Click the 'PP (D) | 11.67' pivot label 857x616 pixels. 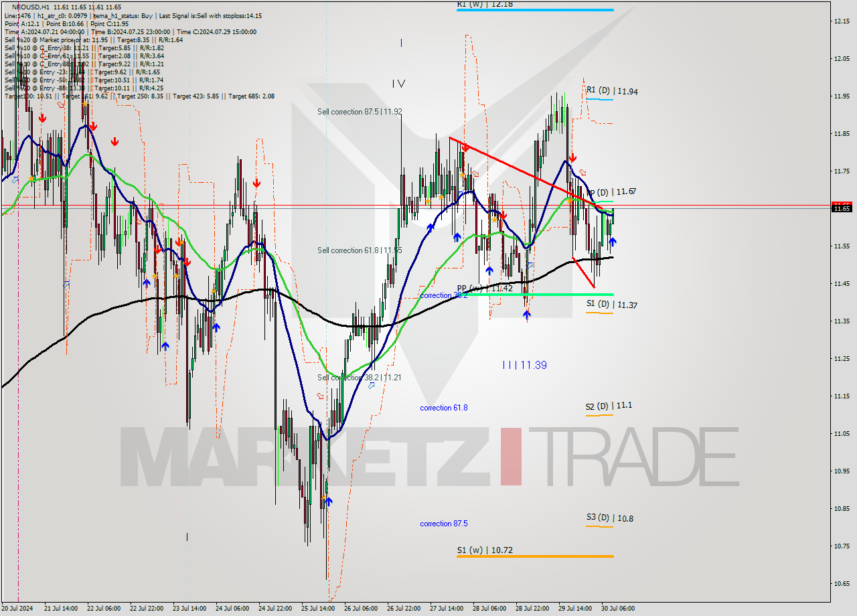(x=611, y=191)
